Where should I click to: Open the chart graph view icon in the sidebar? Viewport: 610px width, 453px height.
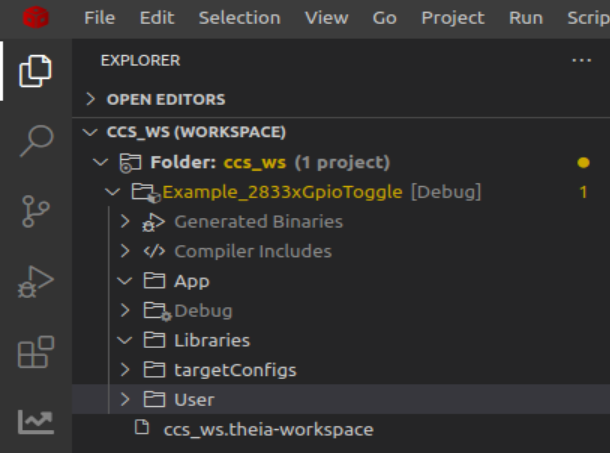(36, 422)
